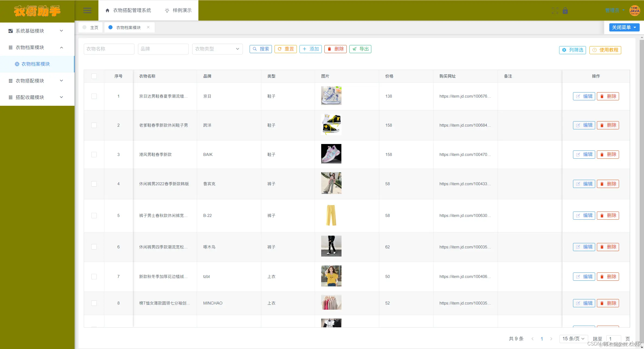
Task: Click 编辑 button for row 3
Action: coord(584,155)
